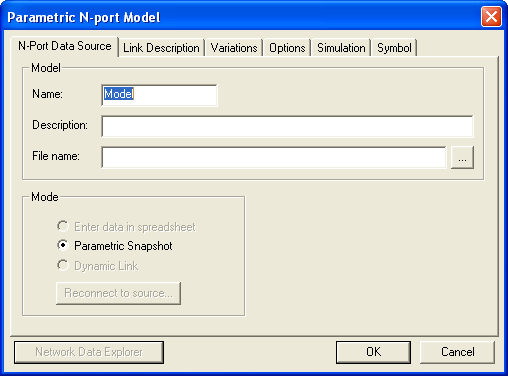Close the Parametric N-port Model dialog
508x376 pixels.
point(491,16)
